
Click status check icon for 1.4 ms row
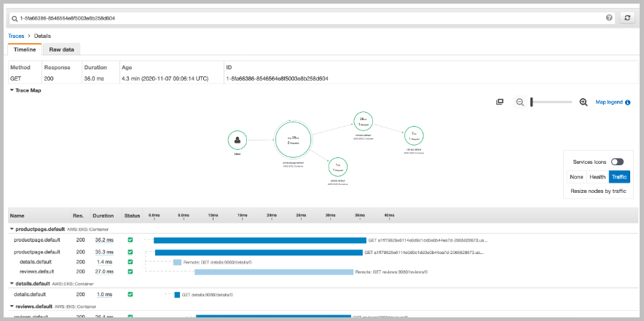(130, 262)
